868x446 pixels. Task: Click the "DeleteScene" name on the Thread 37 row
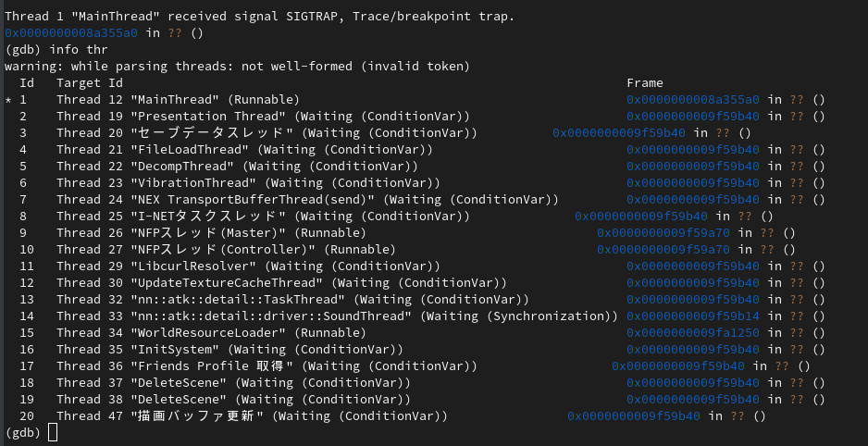point(180,383)
